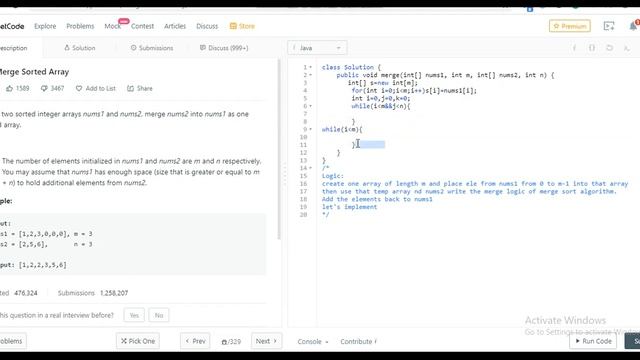
Task: Open the playground icon next to Premium
Action: coord(609,26)
